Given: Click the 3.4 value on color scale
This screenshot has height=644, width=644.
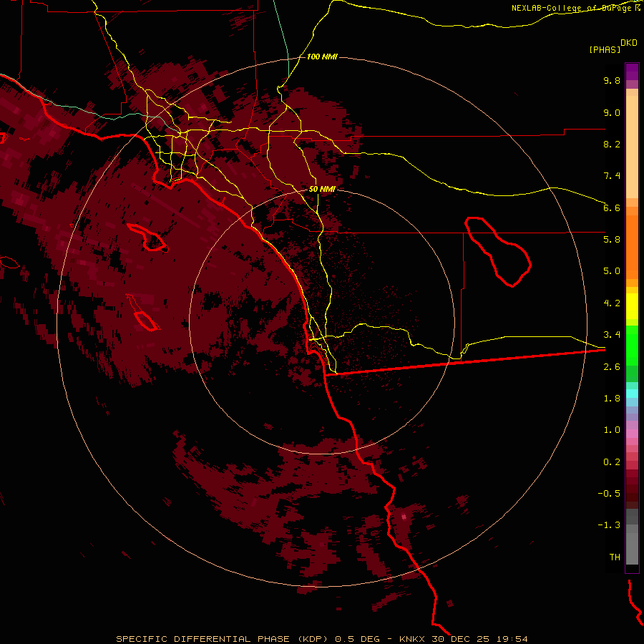Looking at the screenshot, I should click(612, 335).
